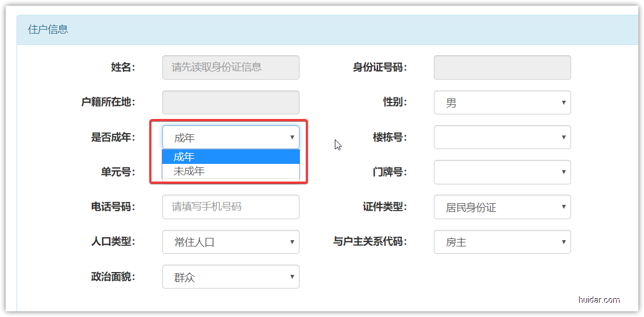This screenshot has height=317, width=644.
Task: Open the 性别 dropdown showing 男
Action: pyautogui.click(x=502, y=103)
